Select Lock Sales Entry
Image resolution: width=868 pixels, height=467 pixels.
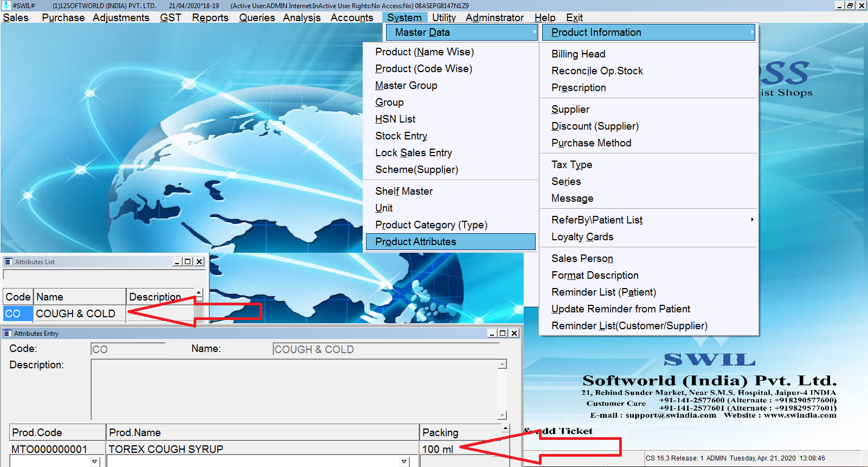(414, 153)
